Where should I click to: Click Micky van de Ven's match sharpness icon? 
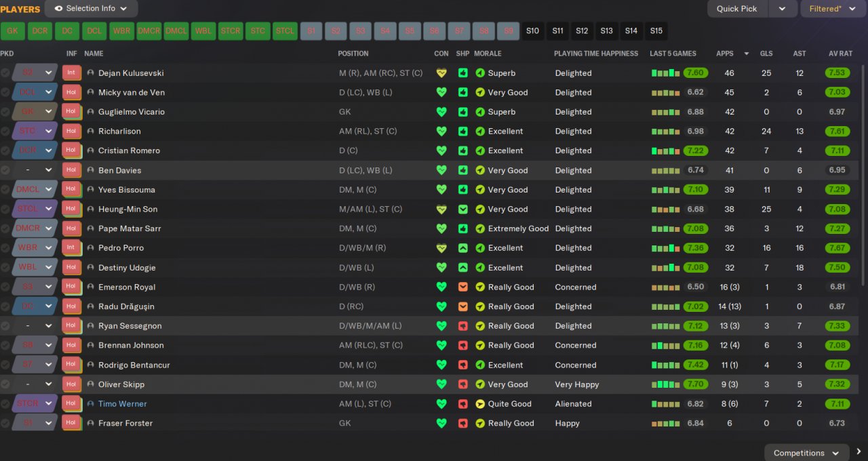pos(463,92)
